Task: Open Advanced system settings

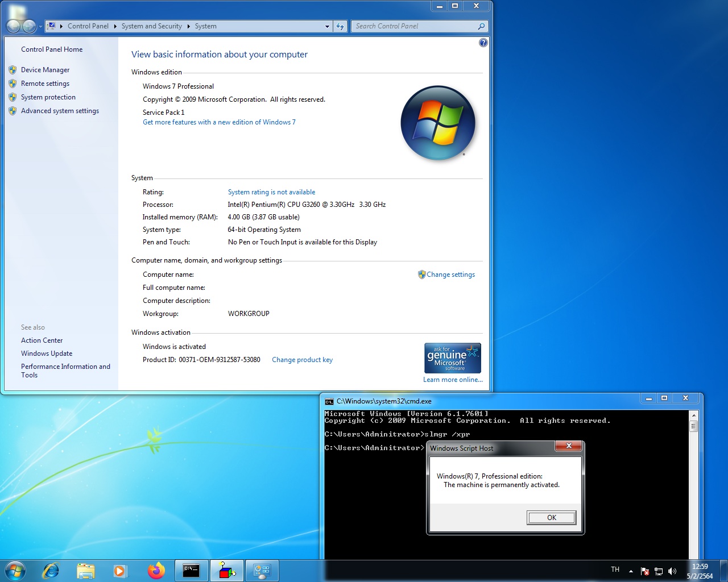Action: tap(60, 111)
